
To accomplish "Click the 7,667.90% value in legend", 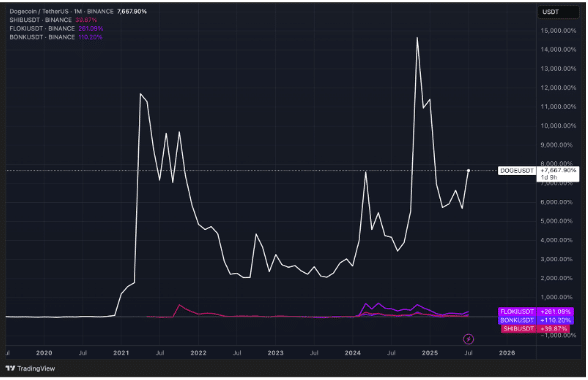I will 132,12.
